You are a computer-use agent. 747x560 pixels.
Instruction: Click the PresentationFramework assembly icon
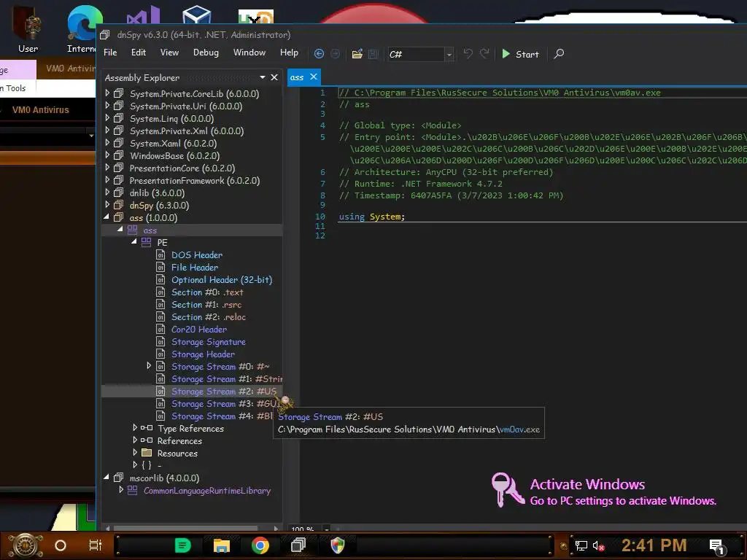pos(119,180)
